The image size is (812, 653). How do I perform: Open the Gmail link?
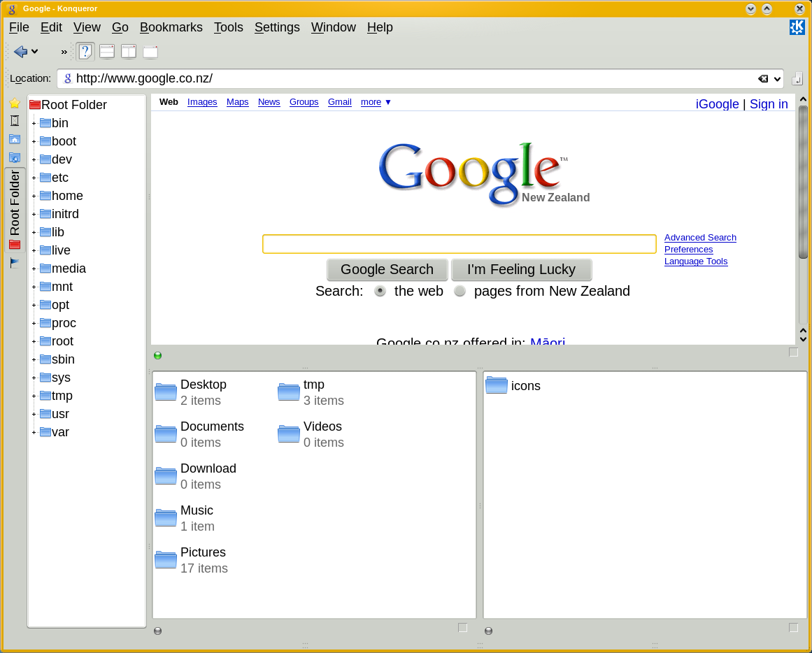click(x=340, y=102)
